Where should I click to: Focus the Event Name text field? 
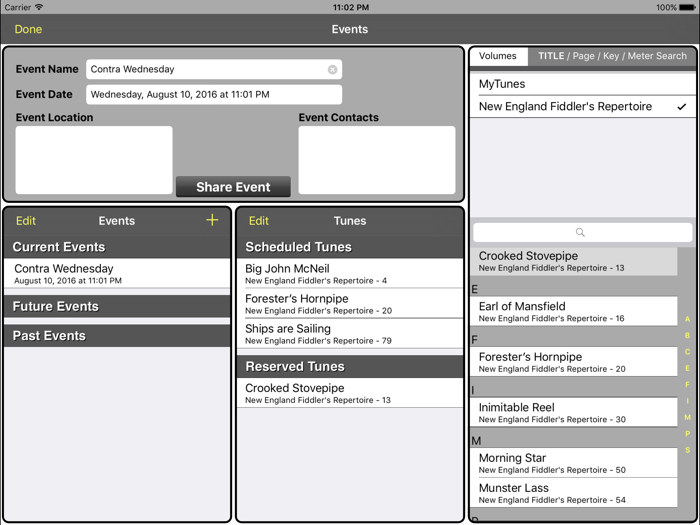[x=214, y=69]
